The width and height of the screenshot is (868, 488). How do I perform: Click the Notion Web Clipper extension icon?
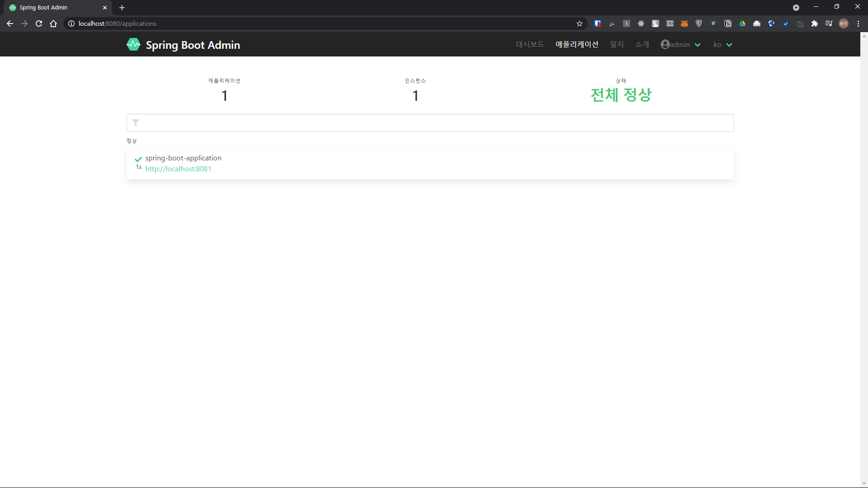(x=728, y=23)
